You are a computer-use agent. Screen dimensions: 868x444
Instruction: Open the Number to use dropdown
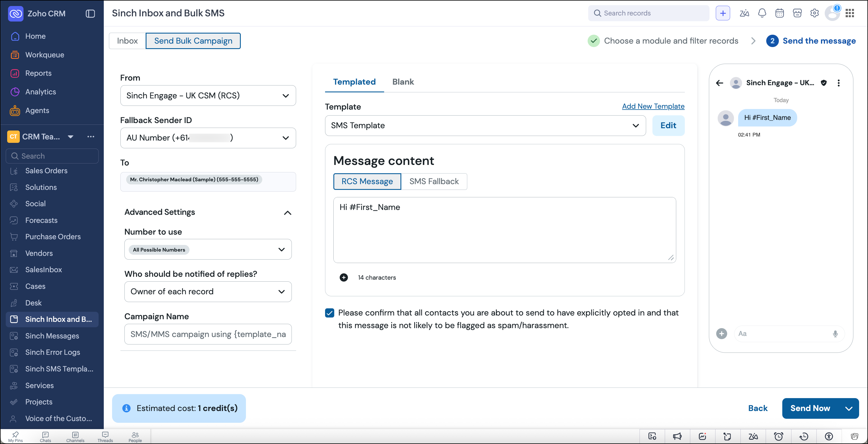[x=208, y=250]
